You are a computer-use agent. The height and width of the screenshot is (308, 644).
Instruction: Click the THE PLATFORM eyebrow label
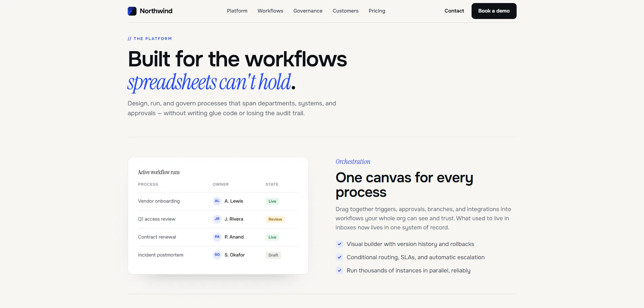(150, 39)
